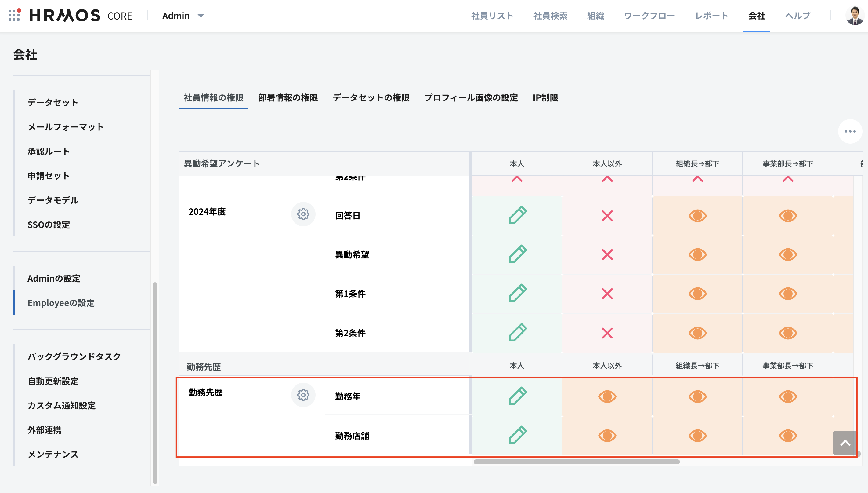The height and width of the screenshot is (493, 868).
Task: Open the Admin role dropdown
Action: tap(183, 16)
